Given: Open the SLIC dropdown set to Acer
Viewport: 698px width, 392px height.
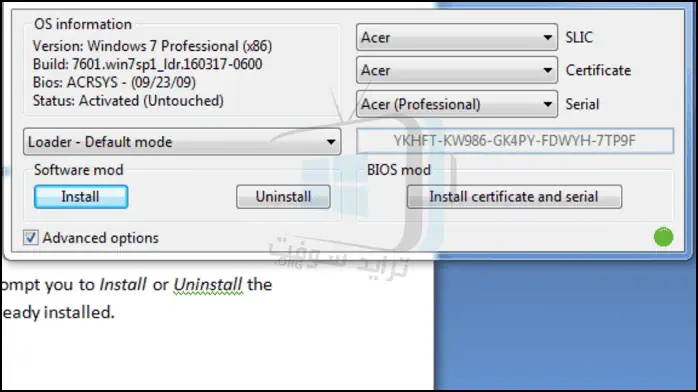Looking at the screenshot, I should (x=457, y=37).
